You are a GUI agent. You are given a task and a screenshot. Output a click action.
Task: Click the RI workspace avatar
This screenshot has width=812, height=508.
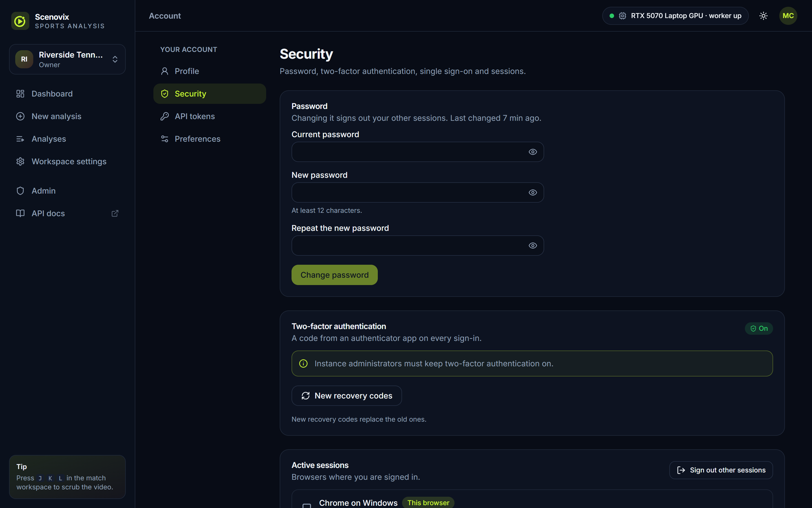pyautogui.click(x=24, y=59)
